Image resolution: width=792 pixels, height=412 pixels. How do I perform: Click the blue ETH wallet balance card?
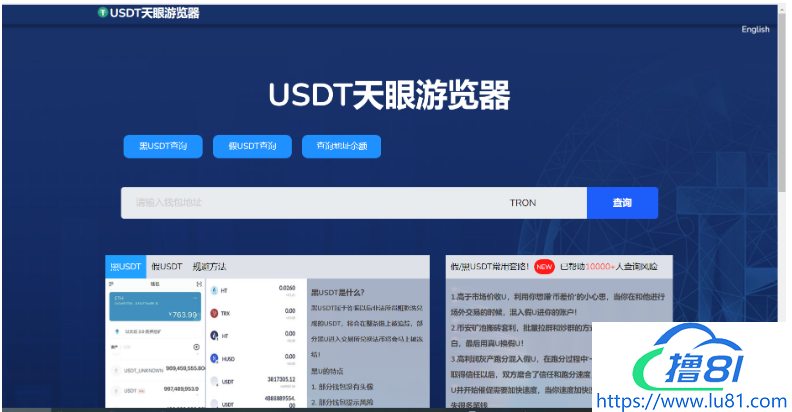click(x=154, y=307)
